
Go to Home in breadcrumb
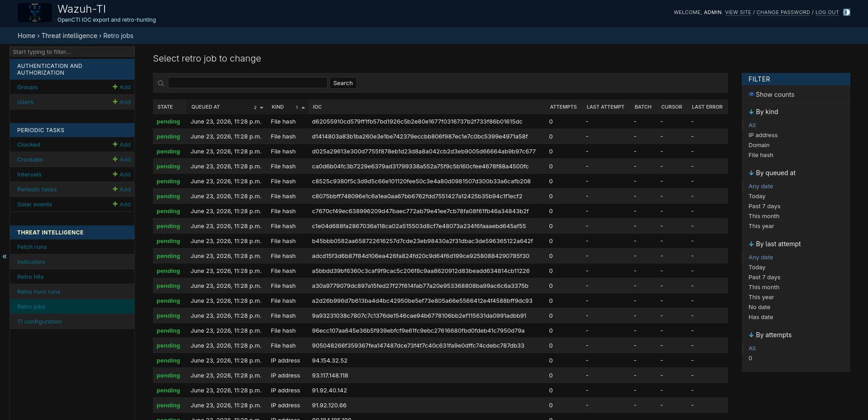pyautogui.click(x=26, y=36)
